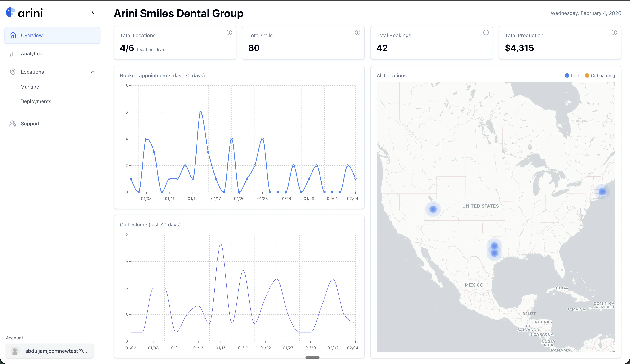
Task: Click the All Locations map title
Action: 392,75
